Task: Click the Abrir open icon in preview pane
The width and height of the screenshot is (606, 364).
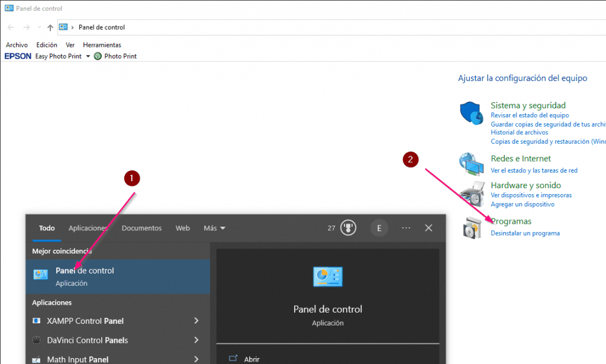Action: click(x=233, y=359)
